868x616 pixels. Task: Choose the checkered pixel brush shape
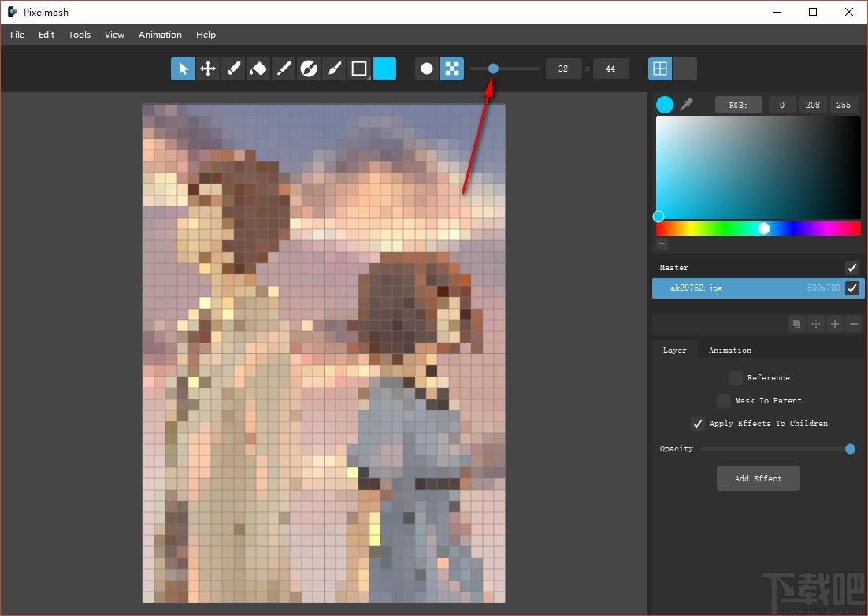(x=451, y=69)
